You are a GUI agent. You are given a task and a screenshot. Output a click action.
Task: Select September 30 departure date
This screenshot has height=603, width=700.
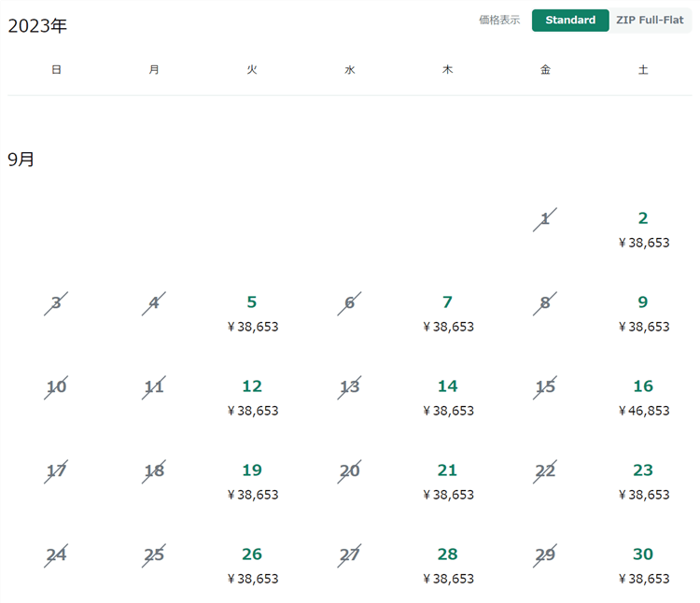coord(643,565)
